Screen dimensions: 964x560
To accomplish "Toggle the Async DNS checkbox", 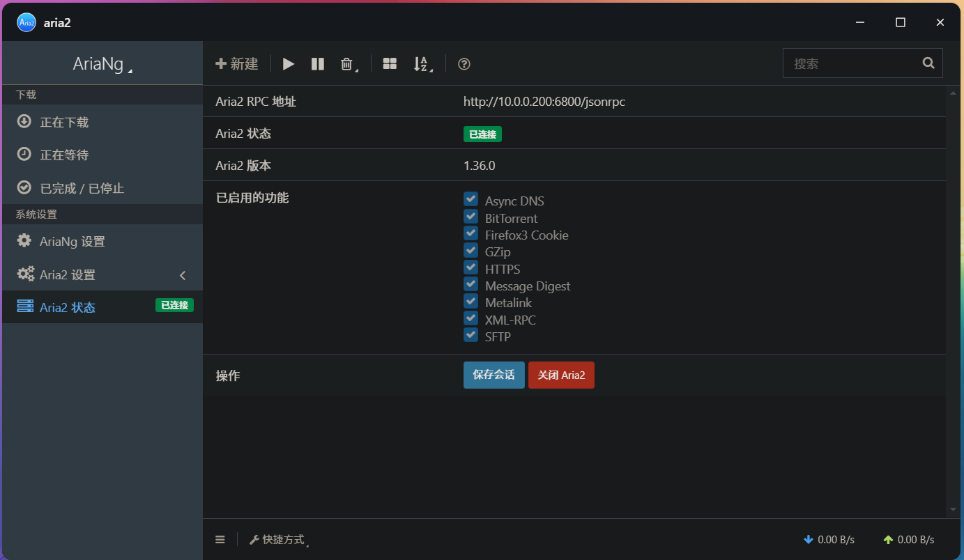I will click(470, 199).
